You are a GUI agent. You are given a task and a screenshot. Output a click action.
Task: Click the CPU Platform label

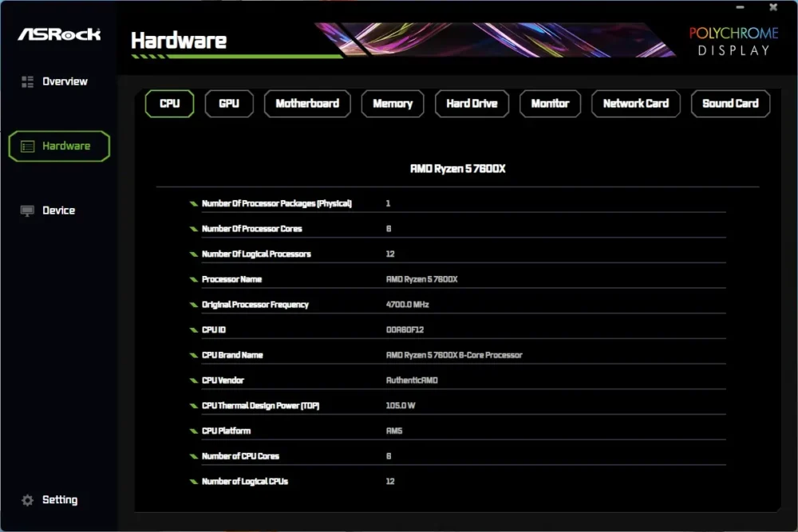coord(226,431)
